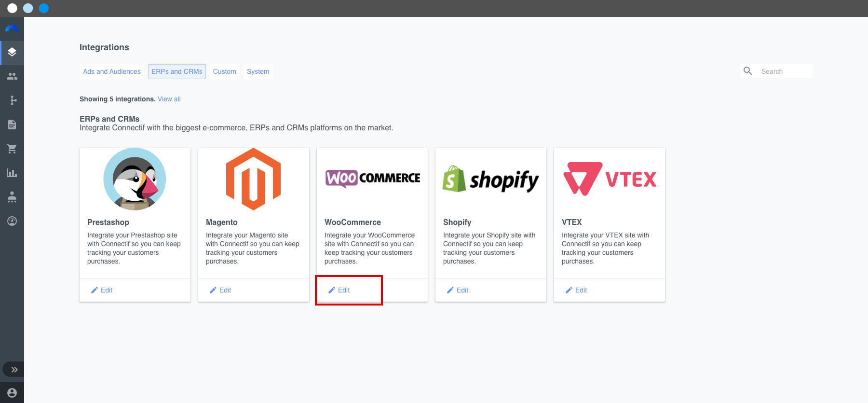Click the VTEX logo image
The height and width of the screenshot is (403, 868).
610,179
